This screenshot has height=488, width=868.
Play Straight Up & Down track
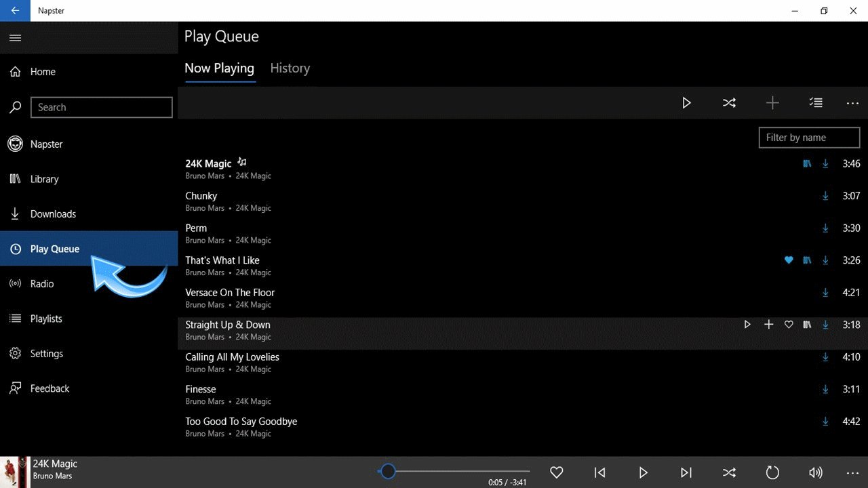coord(747,325)
